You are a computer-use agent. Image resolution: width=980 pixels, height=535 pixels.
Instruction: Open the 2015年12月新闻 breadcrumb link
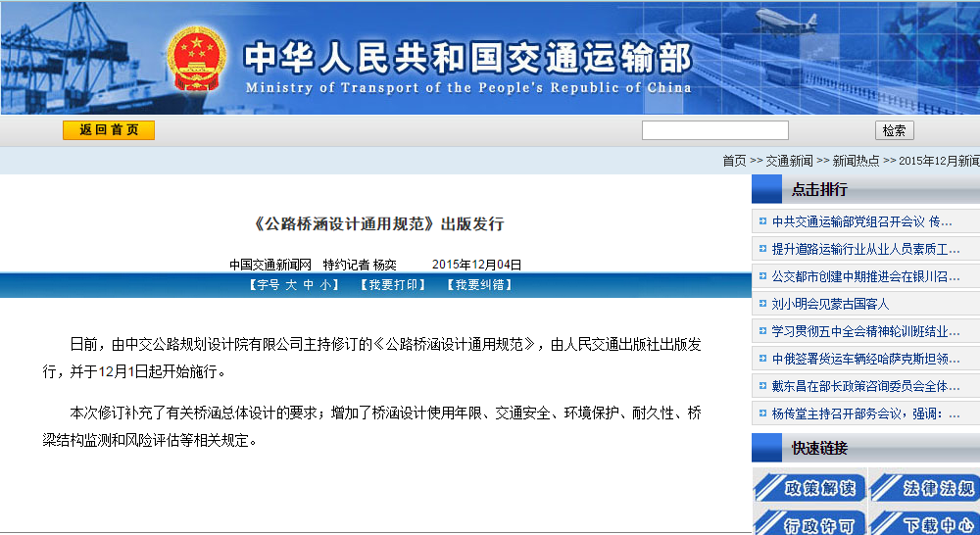point(940,161)
